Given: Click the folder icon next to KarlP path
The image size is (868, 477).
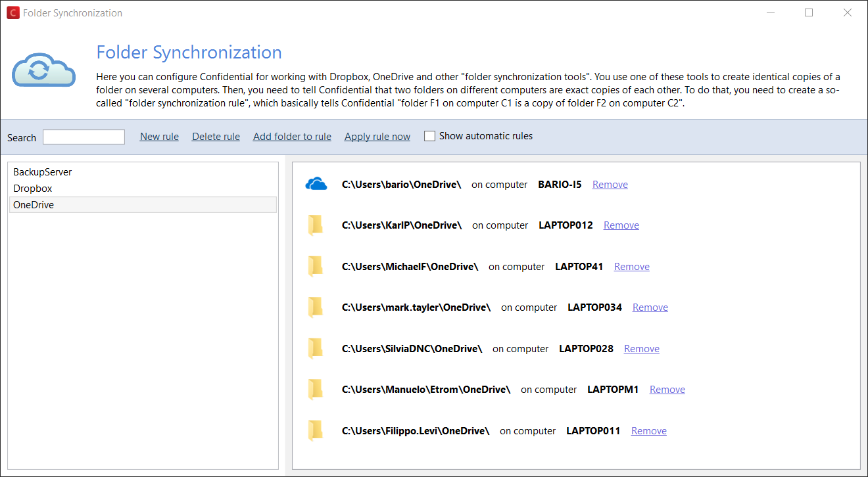Looking at the screenshot, I should 316,225.
